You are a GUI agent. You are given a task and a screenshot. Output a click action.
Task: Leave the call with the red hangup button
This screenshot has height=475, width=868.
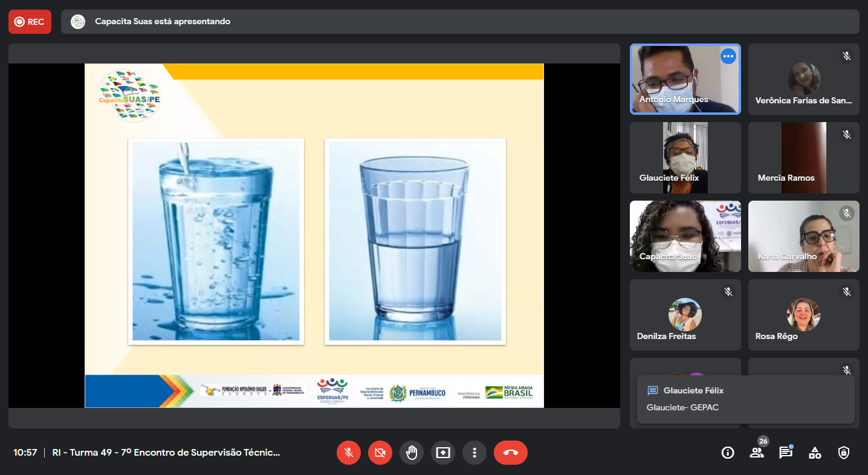[511, 453]
